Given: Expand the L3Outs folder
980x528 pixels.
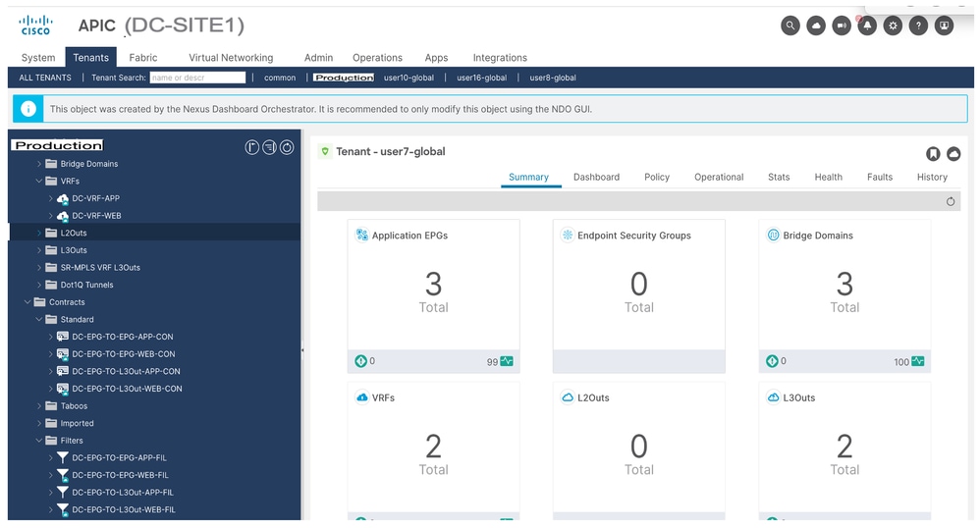Looking at the screenshot, I should coord(38,250).
